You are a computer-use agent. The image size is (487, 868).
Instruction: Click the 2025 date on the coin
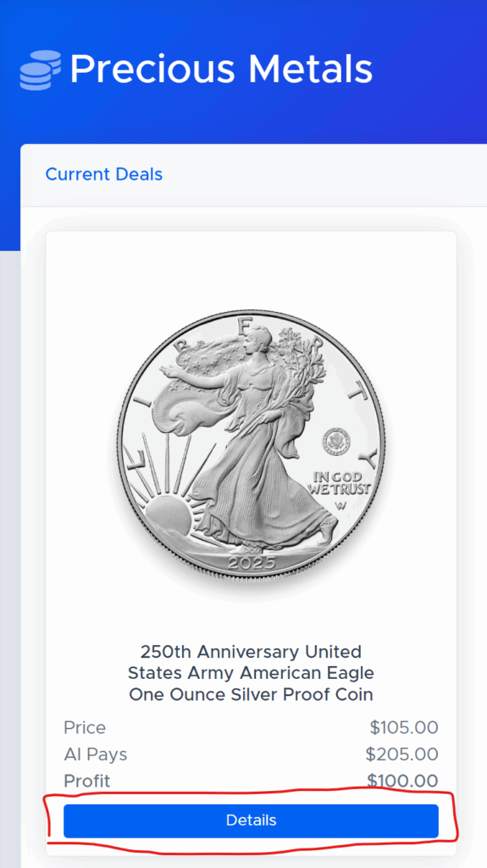pyautogui.click(x=252, y=564)
